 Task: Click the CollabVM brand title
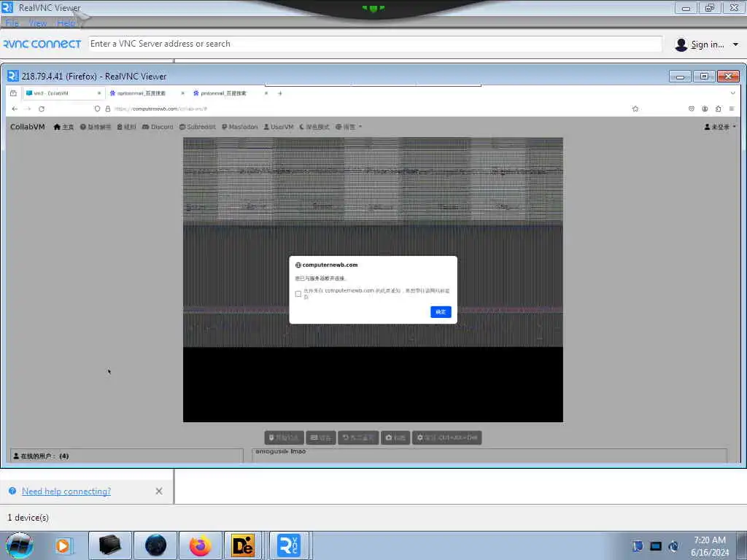pyautogui.click(x=28, y=127)
